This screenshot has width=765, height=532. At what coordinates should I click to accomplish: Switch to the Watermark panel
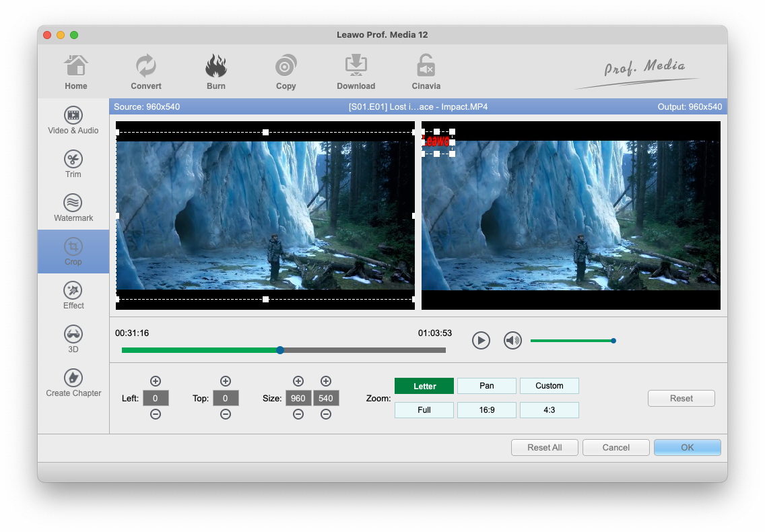73,208
